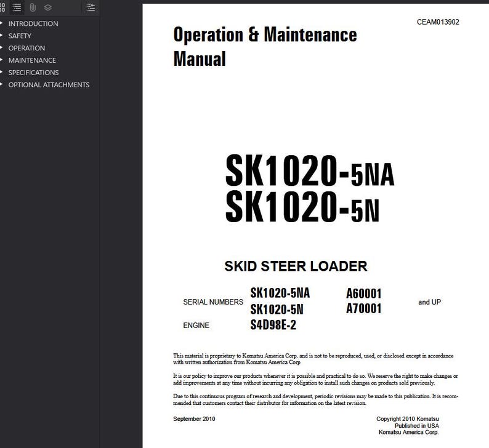Show attachments panel paperclip icon
489x448 pixels.
[x=33, y=7]
